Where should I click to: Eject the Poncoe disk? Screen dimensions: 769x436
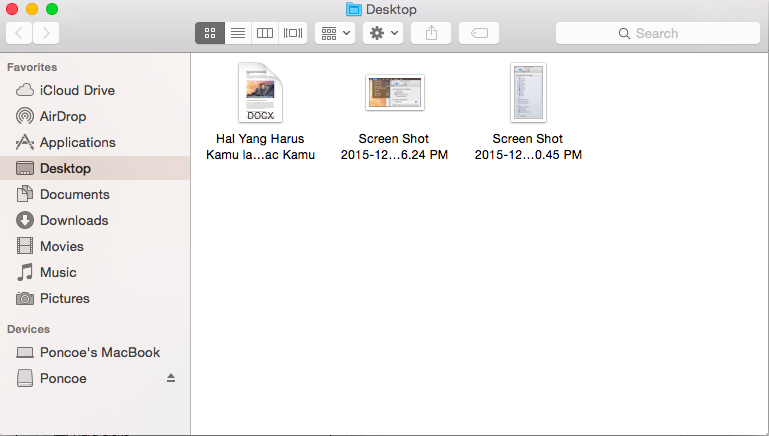pos(171,378)
